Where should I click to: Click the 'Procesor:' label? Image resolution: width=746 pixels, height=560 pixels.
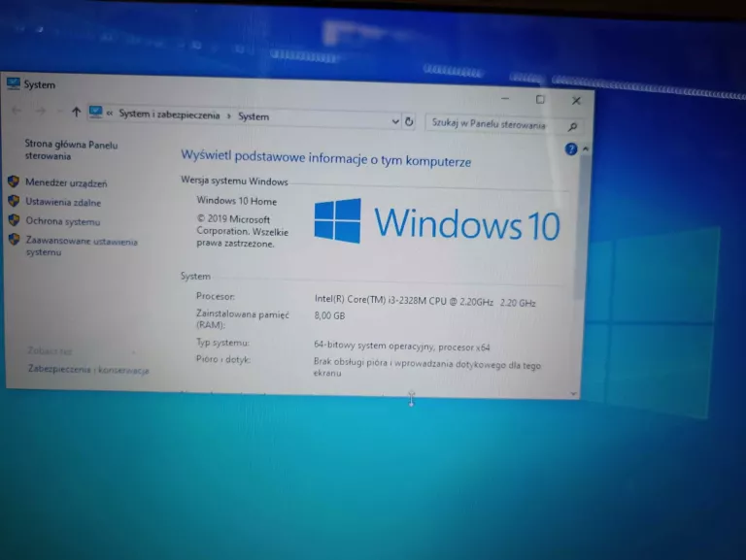(216, 296)
